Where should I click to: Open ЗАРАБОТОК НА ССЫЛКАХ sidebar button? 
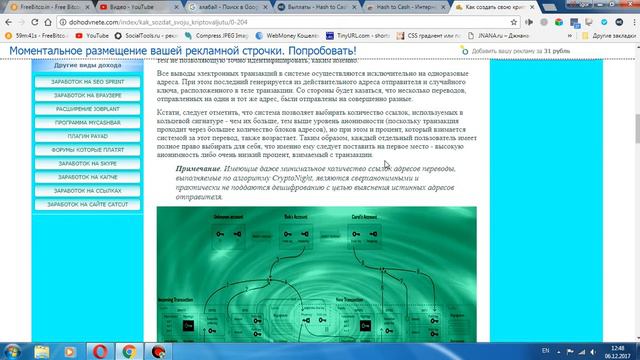(x=87, y=191)
